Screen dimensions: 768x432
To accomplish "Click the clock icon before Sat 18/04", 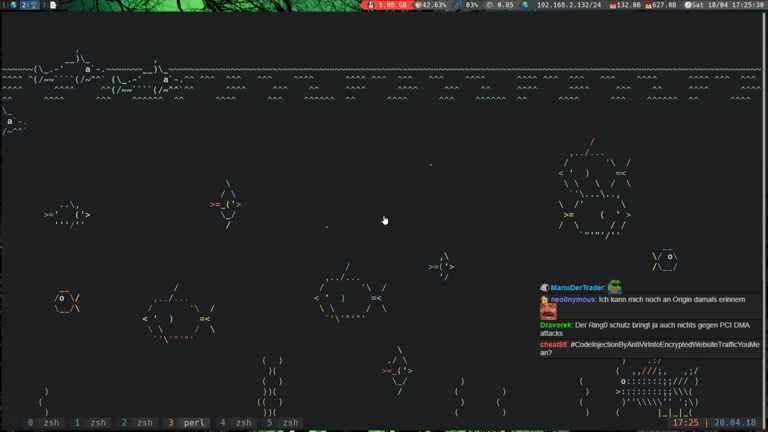I will click(x=688, y=5).
